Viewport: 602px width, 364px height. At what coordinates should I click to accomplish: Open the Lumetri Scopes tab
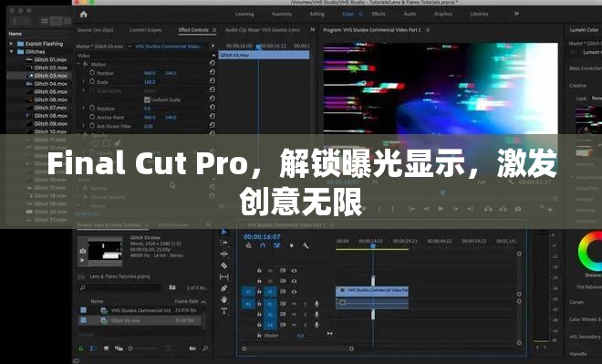pos(146,30)
